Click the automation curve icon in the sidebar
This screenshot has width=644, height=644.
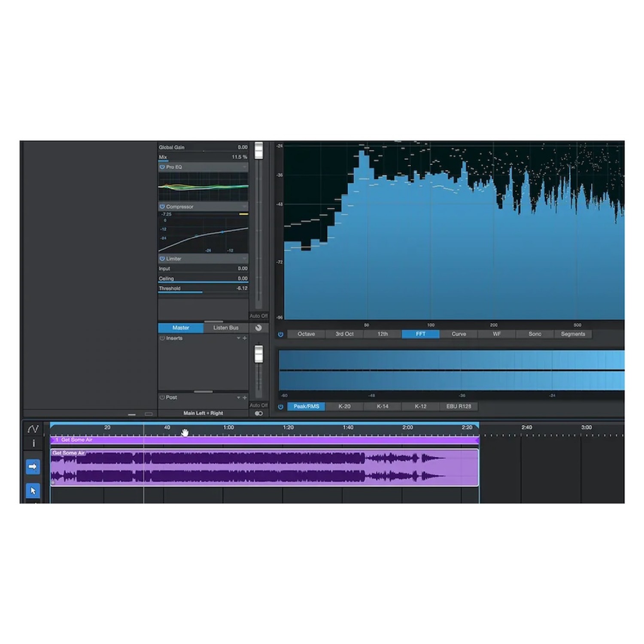click(x=33, y=428)
